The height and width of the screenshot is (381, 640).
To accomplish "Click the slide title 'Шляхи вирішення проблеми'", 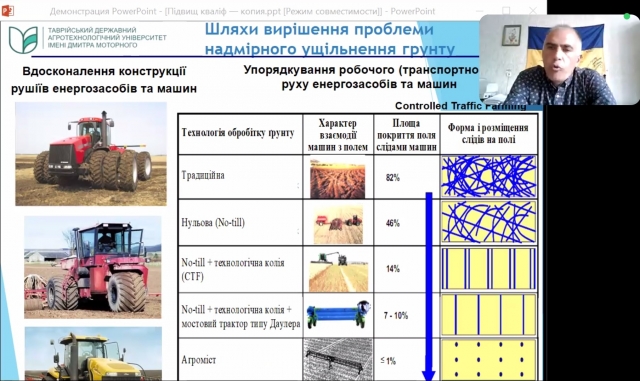I will click(319, 29).
